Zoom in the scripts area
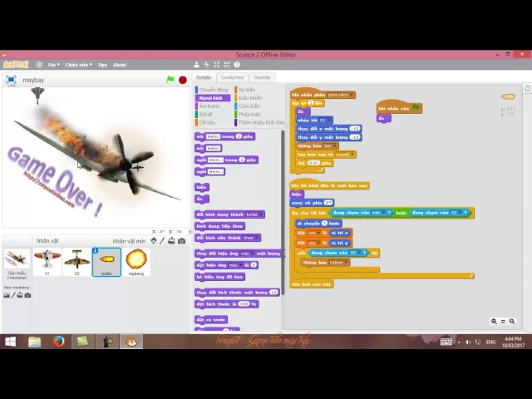 512,321
